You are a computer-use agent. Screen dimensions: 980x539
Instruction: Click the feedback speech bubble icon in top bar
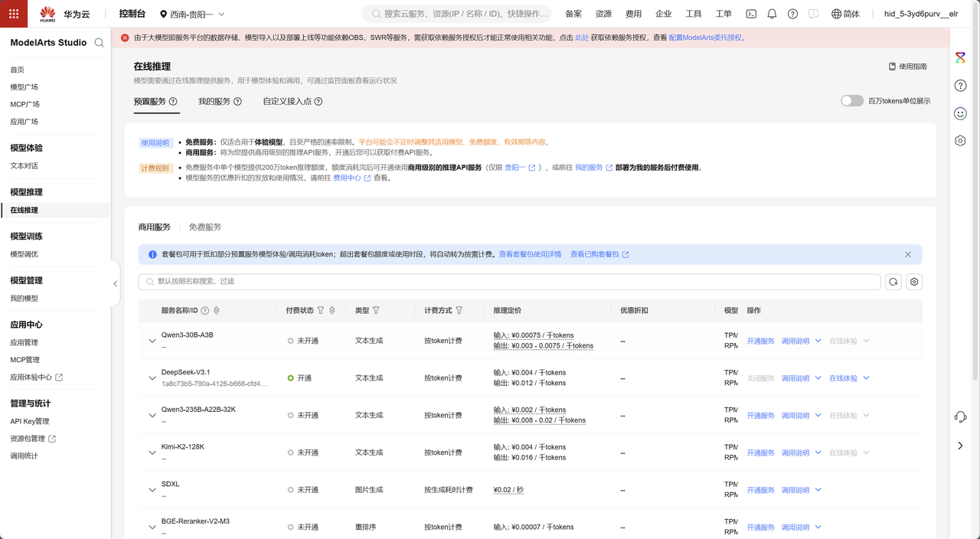point(813,14)
